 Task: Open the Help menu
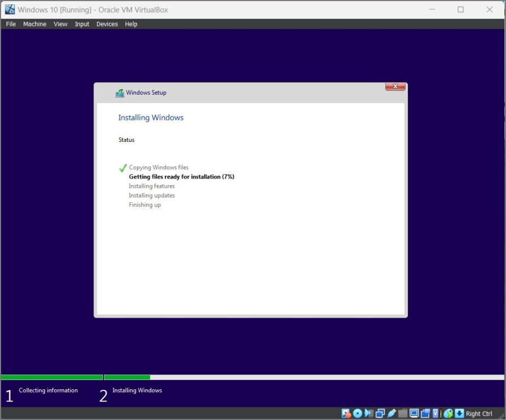[131, 24]
